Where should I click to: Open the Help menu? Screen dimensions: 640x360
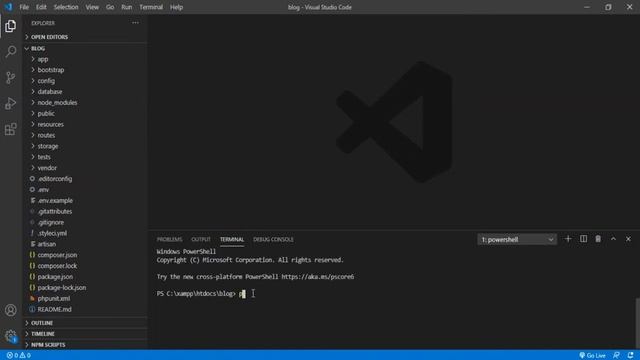(176, 7)
